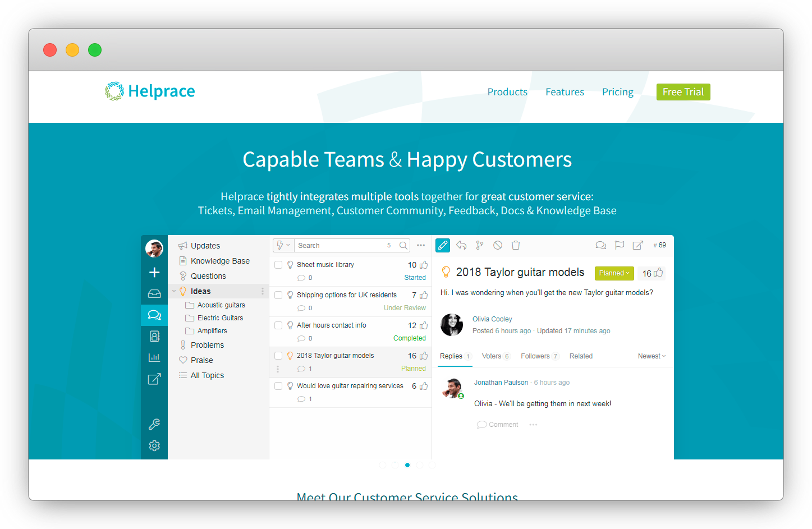Viewport: 812px width, 529px height.
Task: Click the Free Trial button
Action: pos(683,92)
